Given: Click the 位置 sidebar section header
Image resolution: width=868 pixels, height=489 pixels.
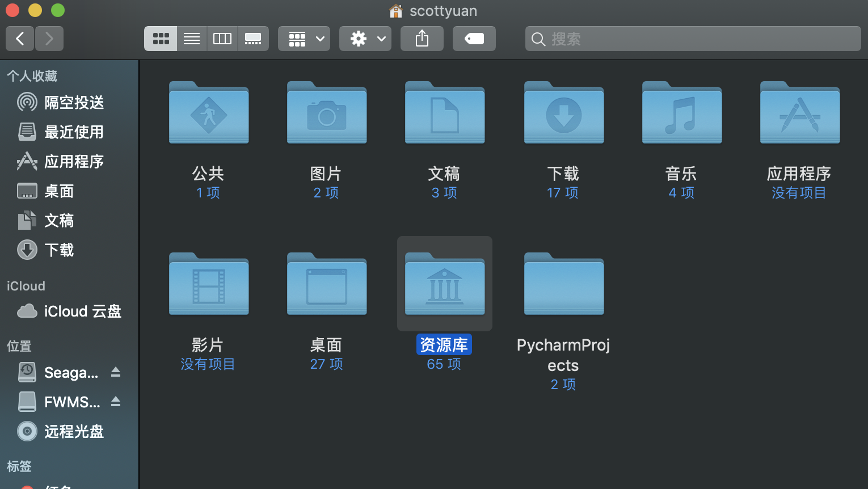Looking at the screenshot, I should (19, 346).
